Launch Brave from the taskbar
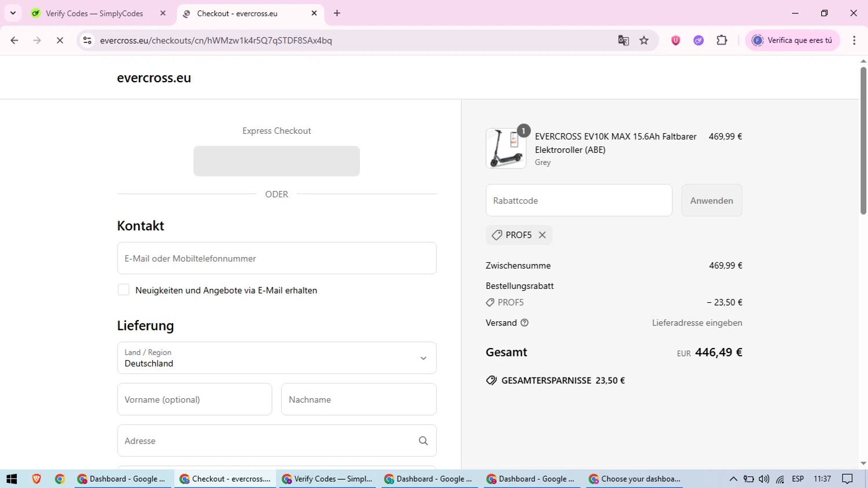 coord(36,479)
